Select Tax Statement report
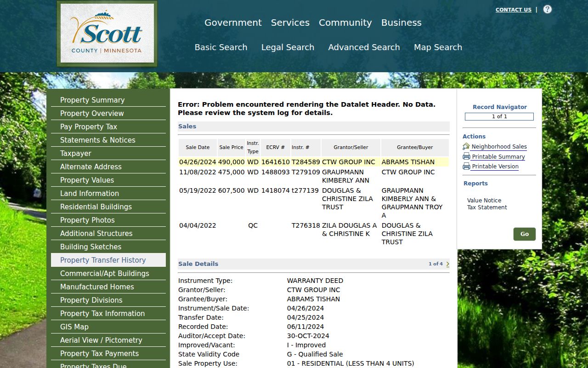Image resolution: width=588 pixels, height=368 pixels. 487,207
